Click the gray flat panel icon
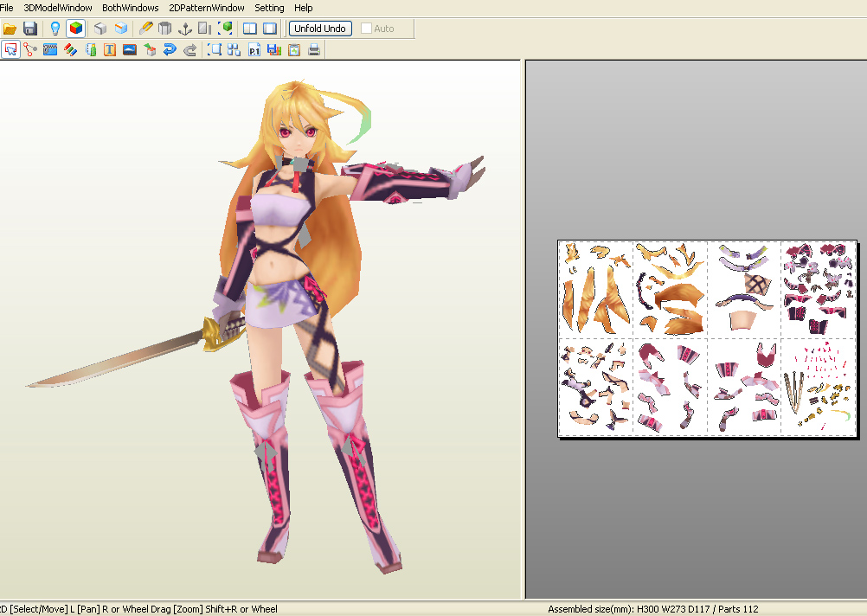The image size is (867, 616). coord(204,29)
